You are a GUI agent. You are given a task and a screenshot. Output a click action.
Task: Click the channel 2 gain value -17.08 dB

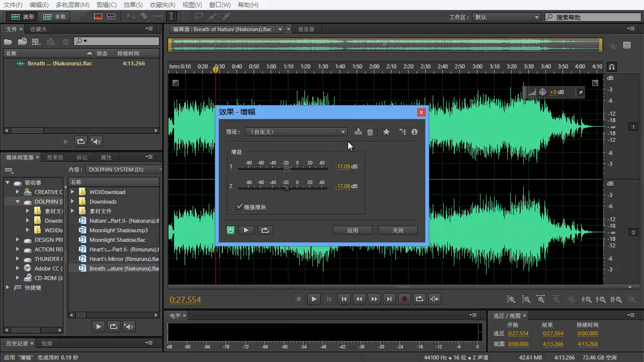pyautogui.click(x=342, y=186)
